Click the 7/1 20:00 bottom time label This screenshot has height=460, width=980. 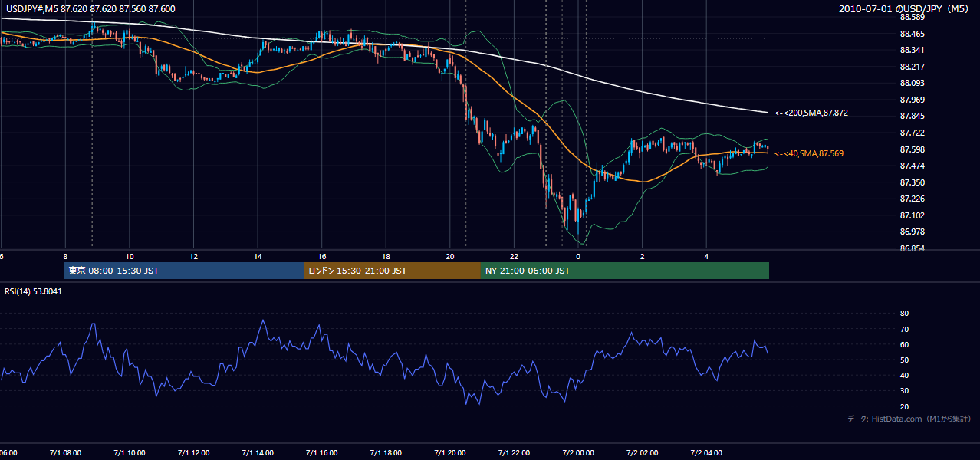click(x=450, y=452)
